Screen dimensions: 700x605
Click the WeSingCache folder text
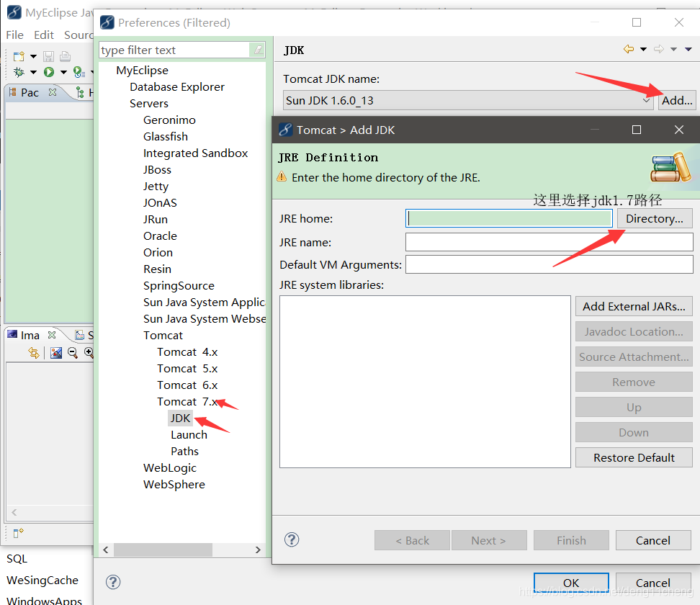click(x=42, y=580)
